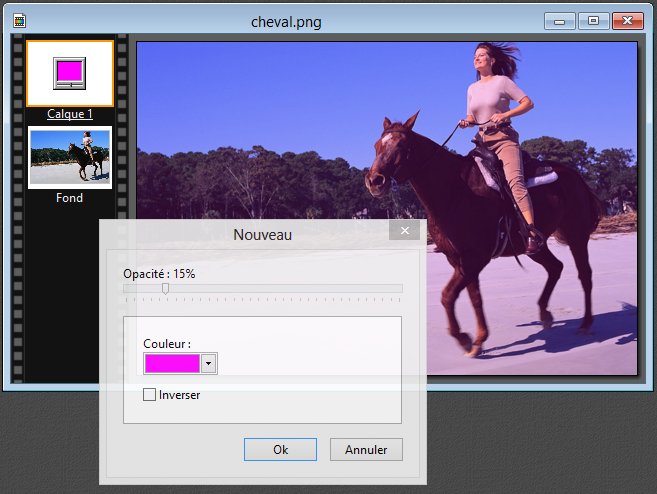Click the Fond layer name label
The image size is (657, 494).
click(70, 198)
